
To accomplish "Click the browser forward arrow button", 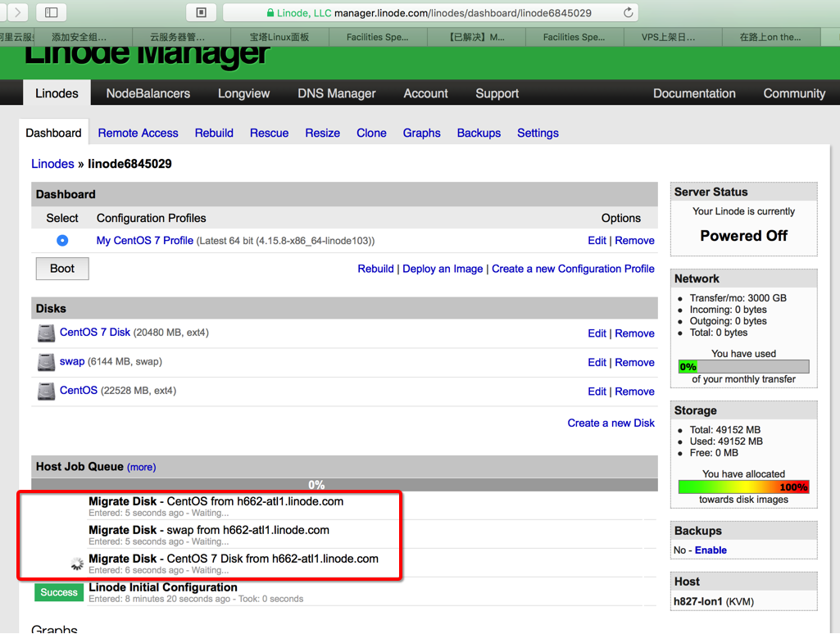I will pyautogui.click(x=17, y=11).
